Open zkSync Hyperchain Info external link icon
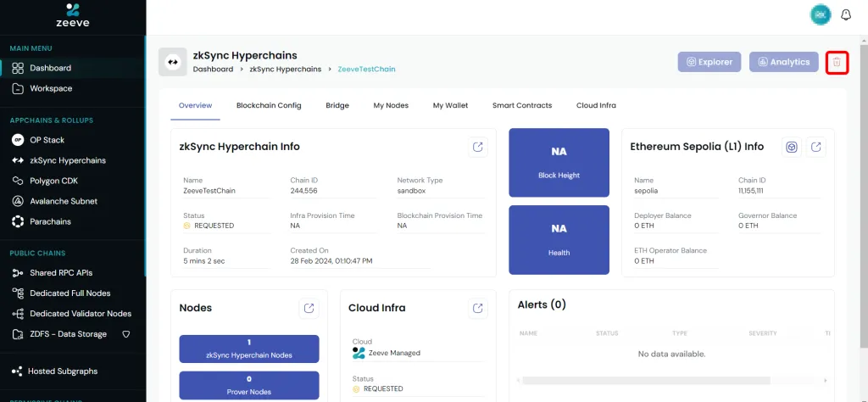The height and width of the screenshot is (402, 868). (478, 147)
